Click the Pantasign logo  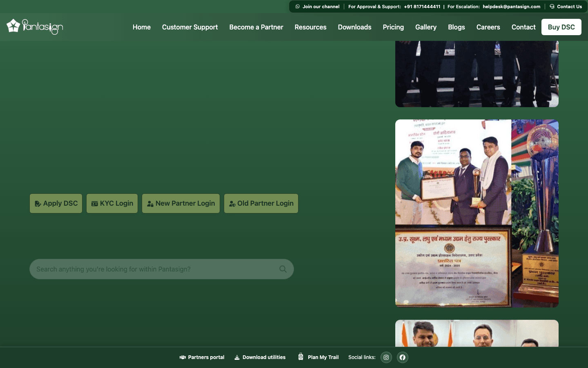pos(35,27)
